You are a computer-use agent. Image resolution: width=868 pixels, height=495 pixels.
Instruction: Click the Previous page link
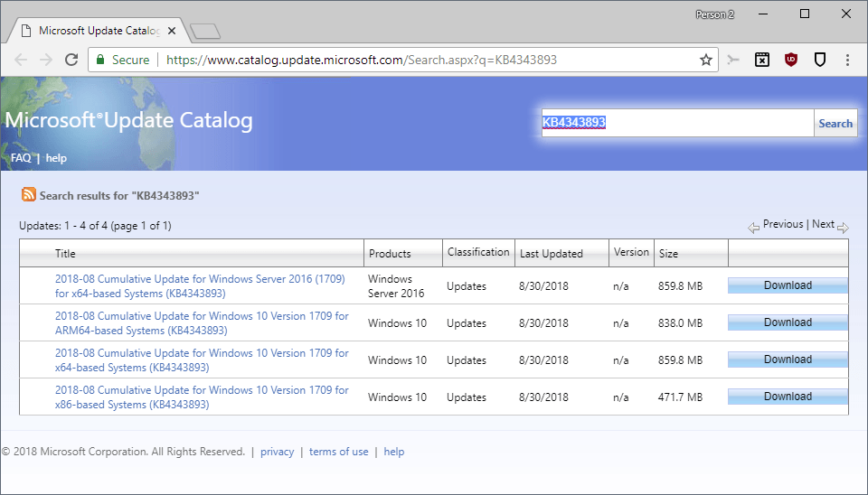[783, 224]
